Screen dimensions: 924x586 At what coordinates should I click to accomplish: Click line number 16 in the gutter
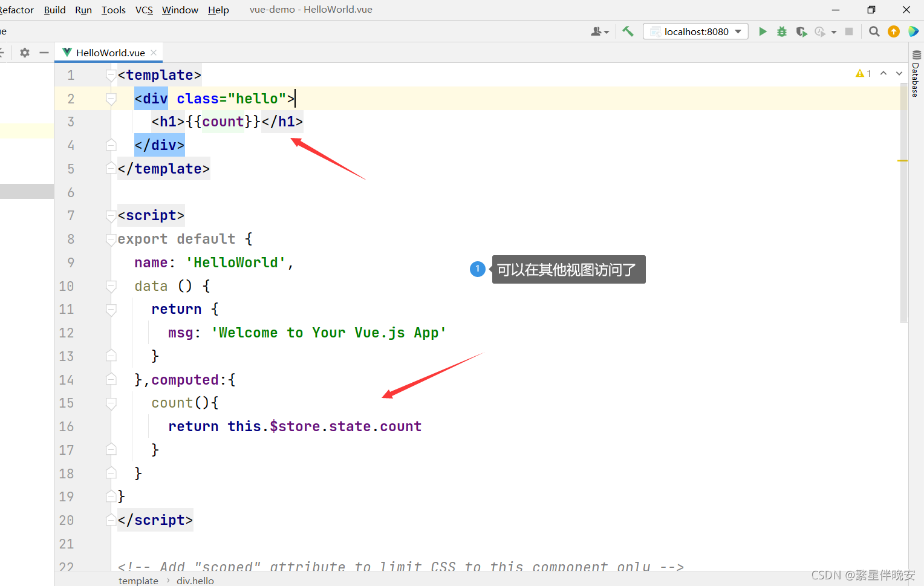point(67,427)
